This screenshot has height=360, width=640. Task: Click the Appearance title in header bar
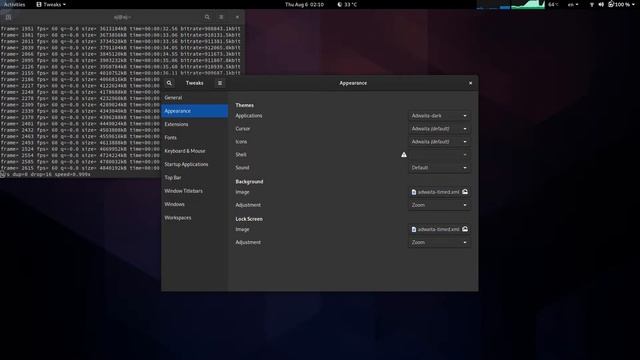353,83
